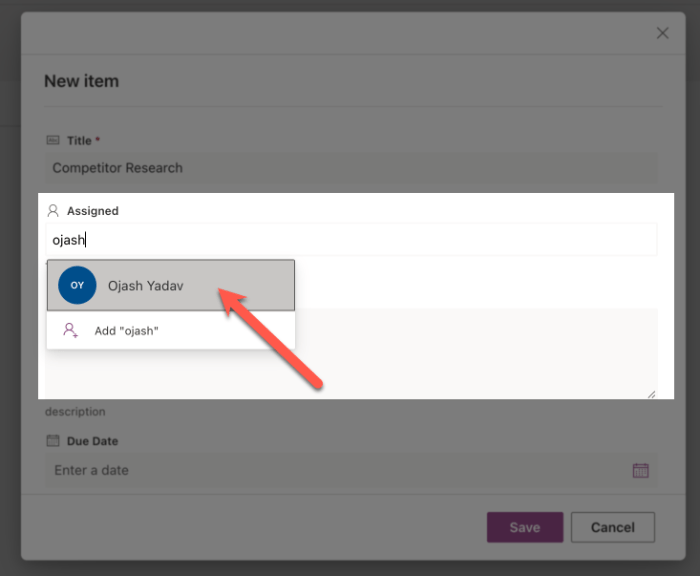Select Ojash Yadav from suggestions
This screenshot has height=576, width=700.
click(171, 285)
